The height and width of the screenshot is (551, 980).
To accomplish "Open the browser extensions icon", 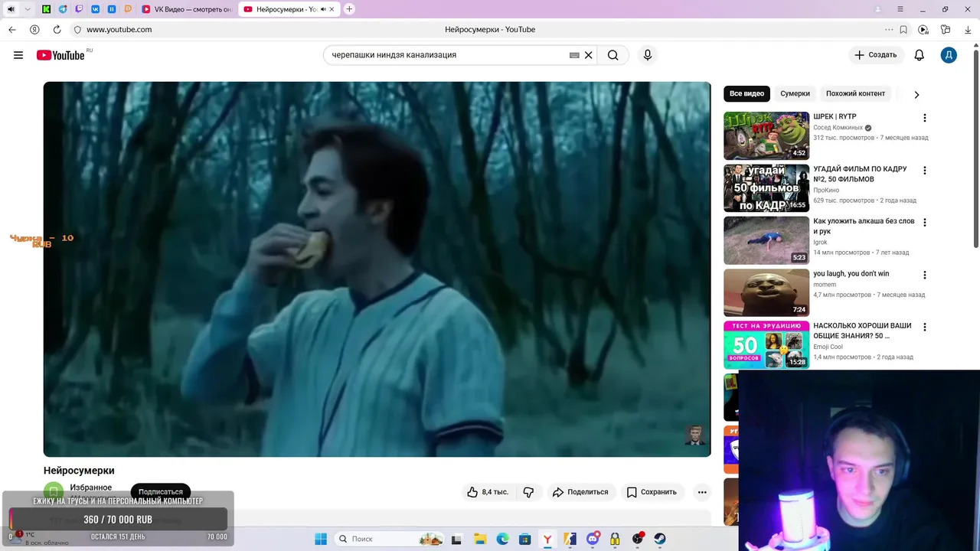I will point(946,30).
